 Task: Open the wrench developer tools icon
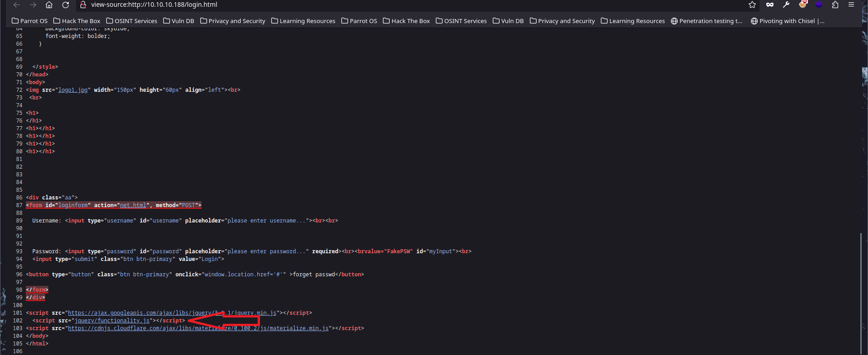tap(786, 5)
